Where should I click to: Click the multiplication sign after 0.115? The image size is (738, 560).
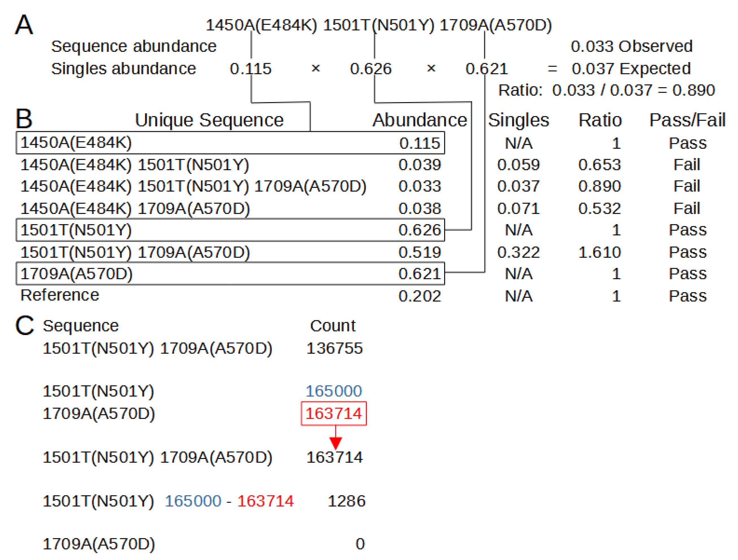(315, 69)
